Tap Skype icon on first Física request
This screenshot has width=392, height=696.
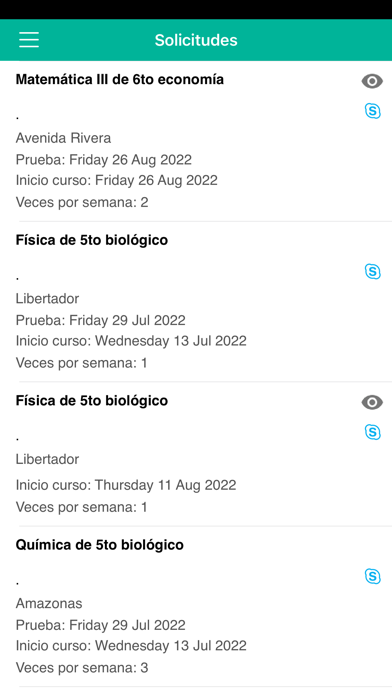pos(372,271)
